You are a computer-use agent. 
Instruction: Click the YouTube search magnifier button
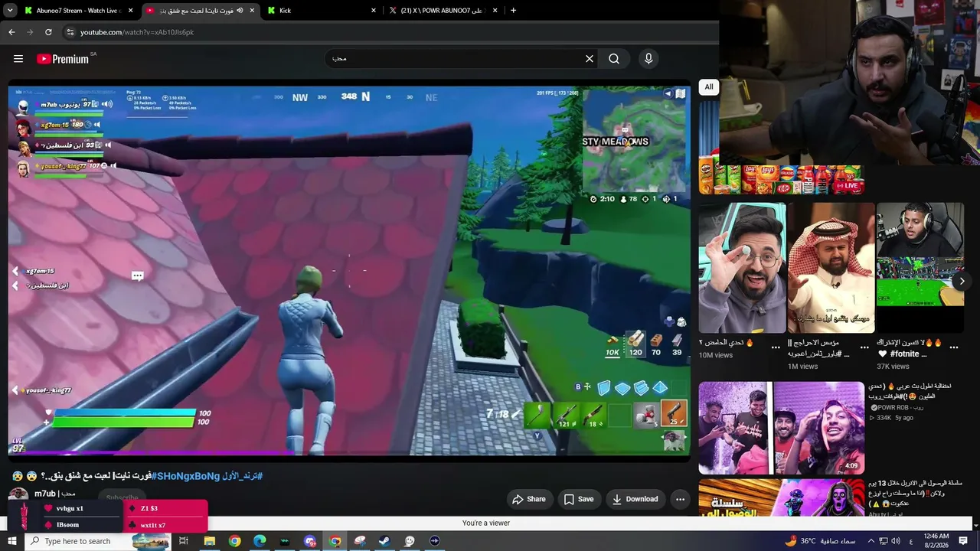click(x=614, y=59)
